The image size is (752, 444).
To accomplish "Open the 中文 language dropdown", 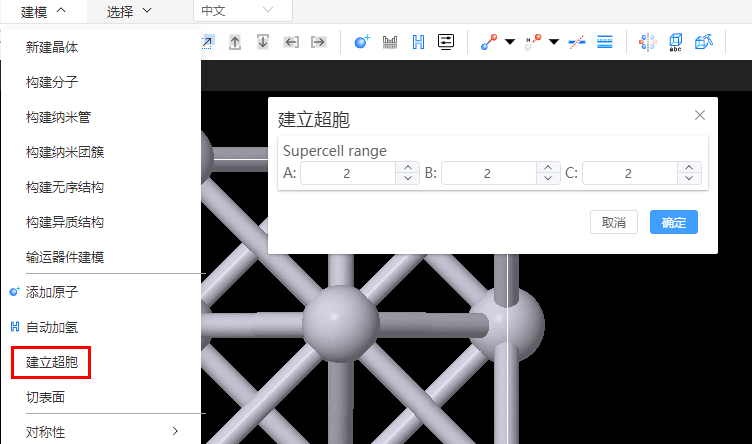I will (243, 11).
